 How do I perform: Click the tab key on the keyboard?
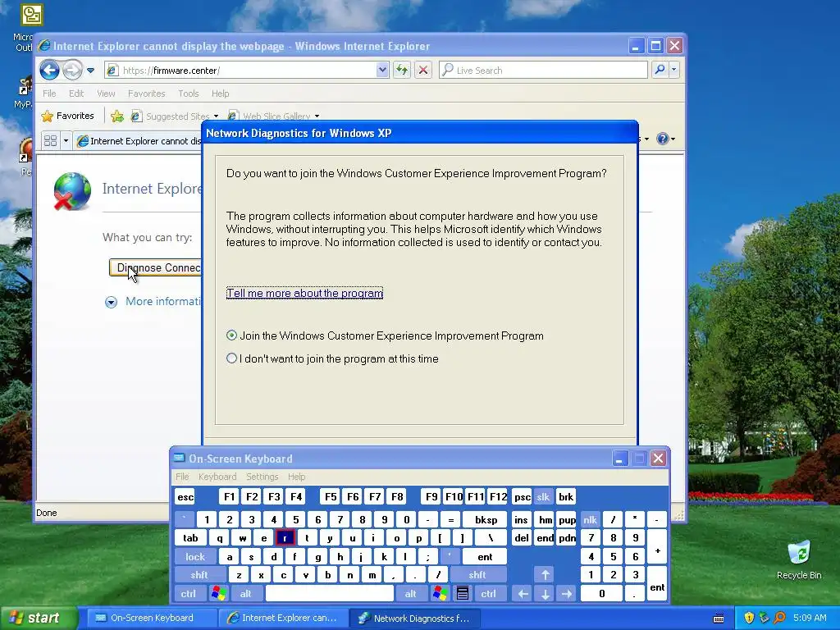pyautogui.click(x=190, y=538)
